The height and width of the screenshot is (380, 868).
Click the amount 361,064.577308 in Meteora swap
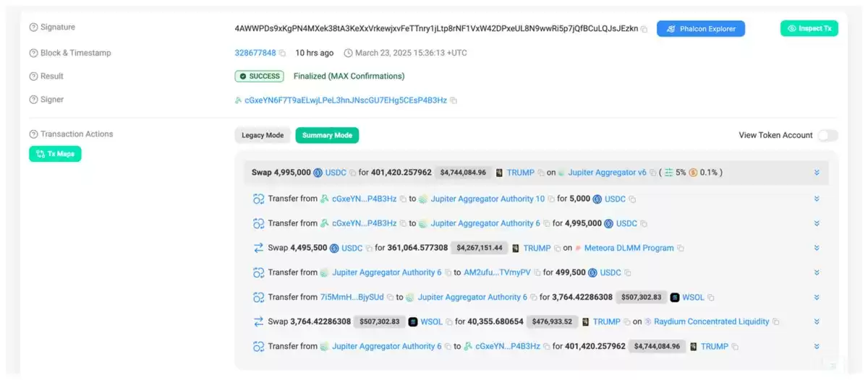pos(418,248)
